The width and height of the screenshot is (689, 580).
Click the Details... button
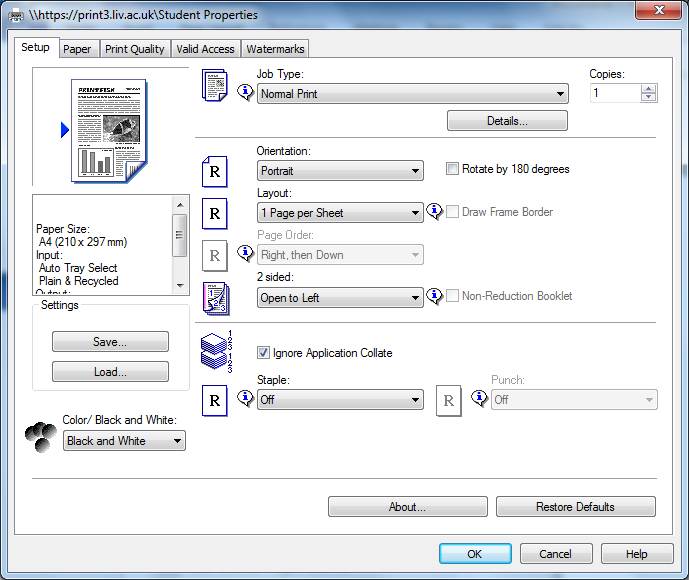click(x=507, y=120)
